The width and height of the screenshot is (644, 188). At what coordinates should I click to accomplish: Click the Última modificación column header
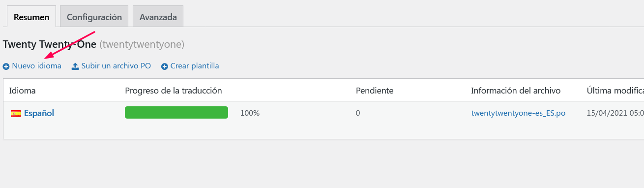[x=615, y=91]
